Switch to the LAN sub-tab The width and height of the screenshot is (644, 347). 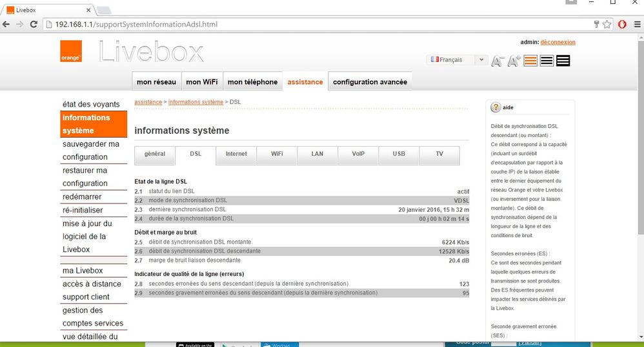coord(317,155)
